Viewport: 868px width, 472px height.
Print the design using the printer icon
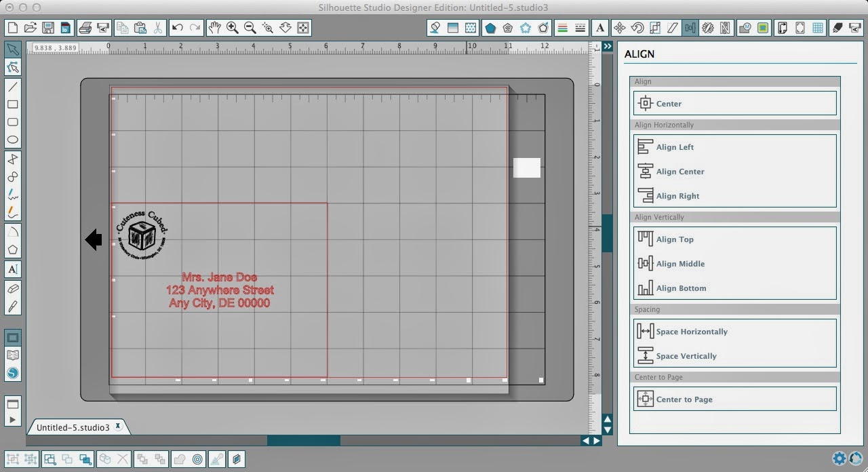pyautogui.click(x=85, y=28)
